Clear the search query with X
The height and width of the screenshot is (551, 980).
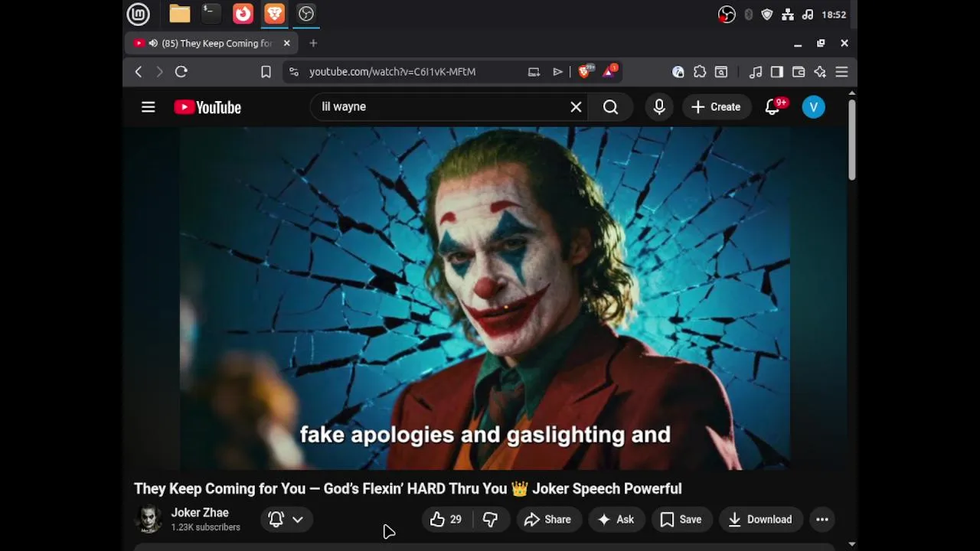(x=576, y=107)
